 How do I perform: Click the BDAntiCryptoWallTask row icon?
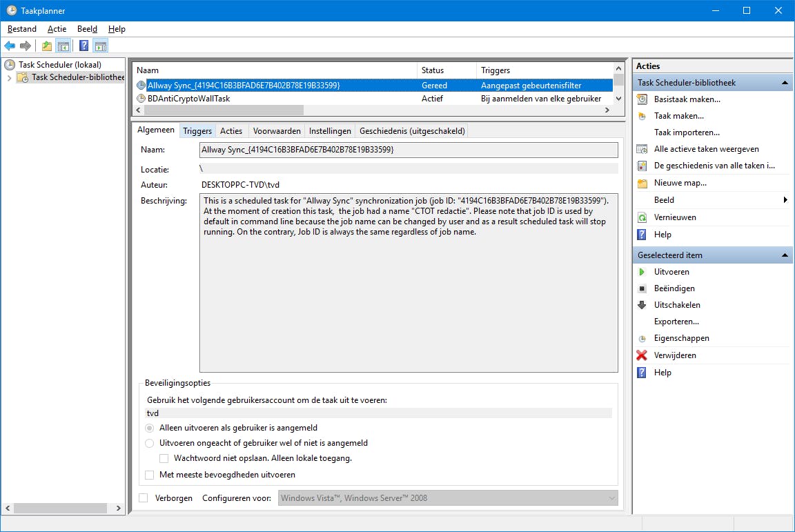pyautogui.click(x=141, y=99)
